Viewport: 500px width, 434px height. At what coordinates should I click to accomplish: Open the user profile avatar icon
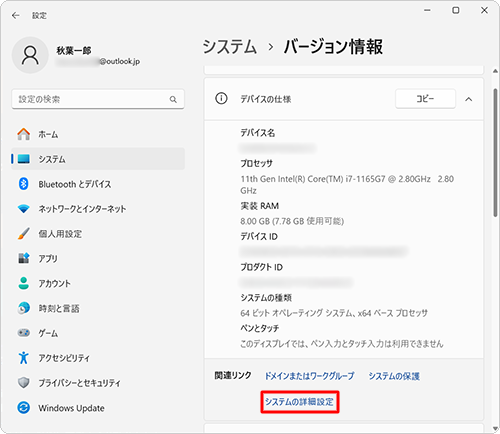tap(30, 55)
